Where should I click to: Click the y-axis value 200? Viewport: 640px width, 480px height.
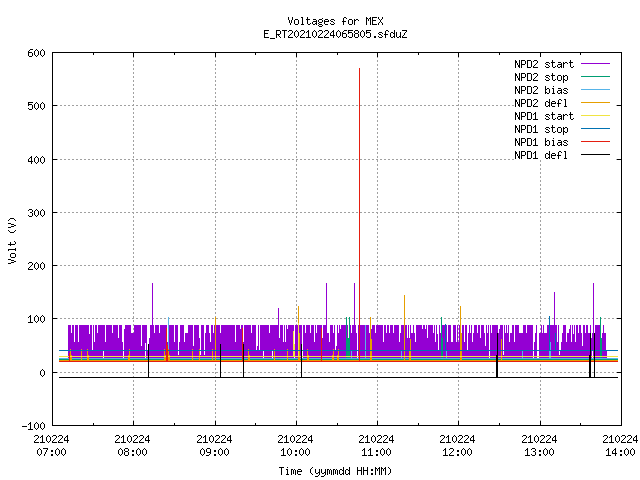coord(36,266)
